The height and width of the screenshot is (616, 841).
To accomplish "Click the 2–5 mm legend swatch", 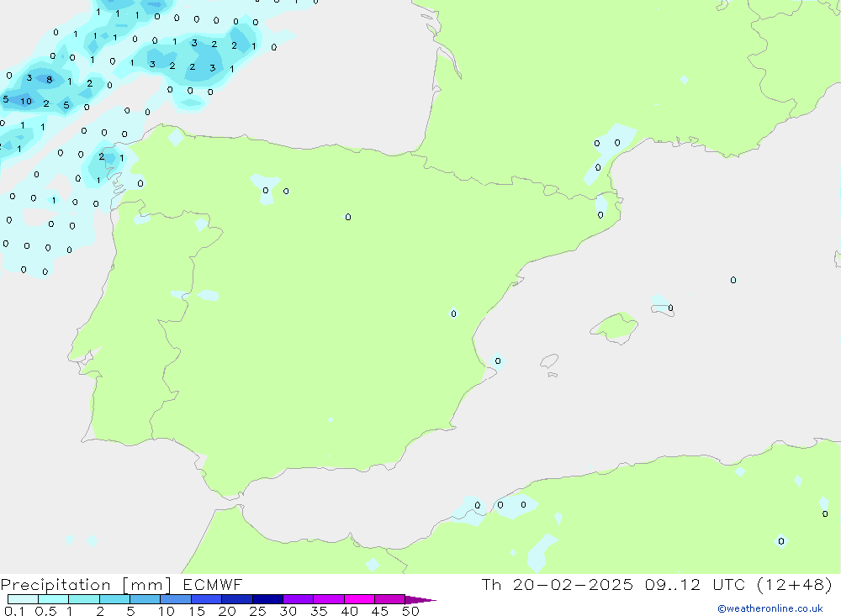I will click(114, 599).
